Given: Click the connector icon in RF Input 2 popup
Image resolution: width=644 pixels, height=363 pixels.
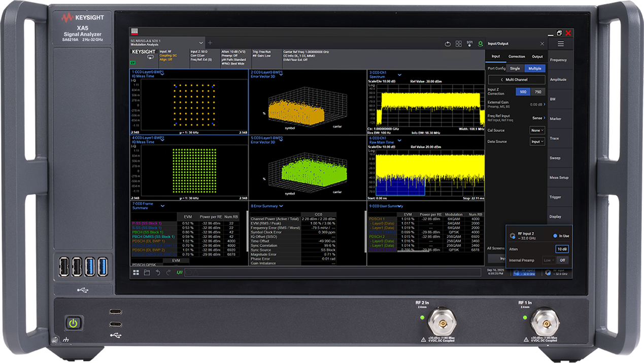Looking at the screenshot, I should [512, 236].
